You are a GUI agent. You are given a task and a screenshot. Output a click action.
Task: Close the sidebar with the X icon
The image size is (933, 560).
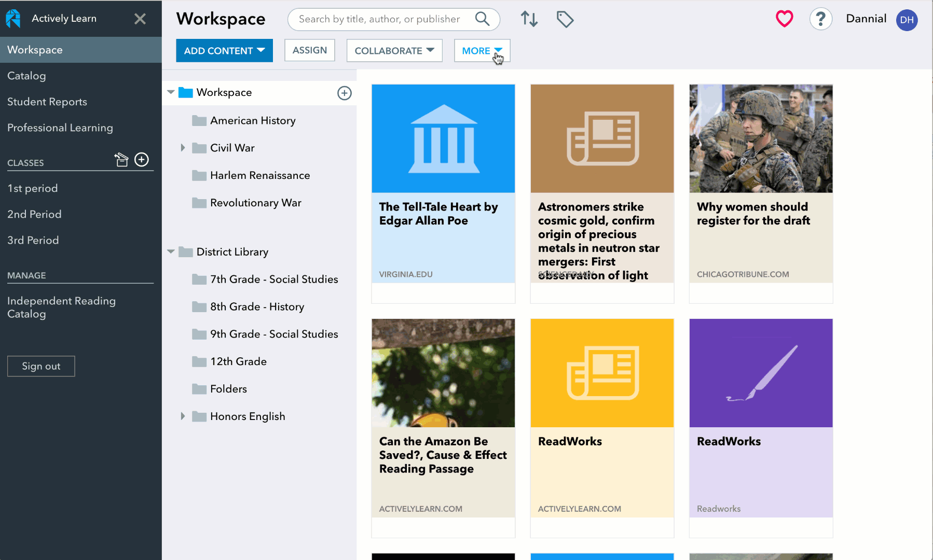point(140,19)
